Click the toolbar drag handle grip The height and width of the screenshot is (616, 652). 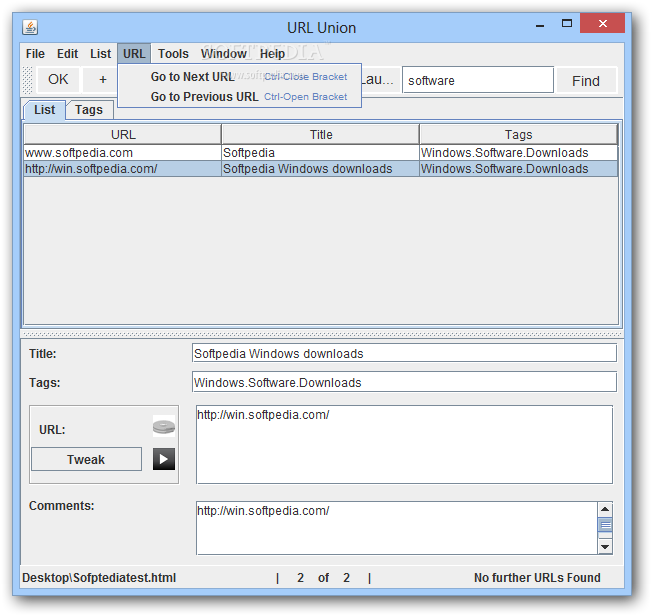point(27,80)
